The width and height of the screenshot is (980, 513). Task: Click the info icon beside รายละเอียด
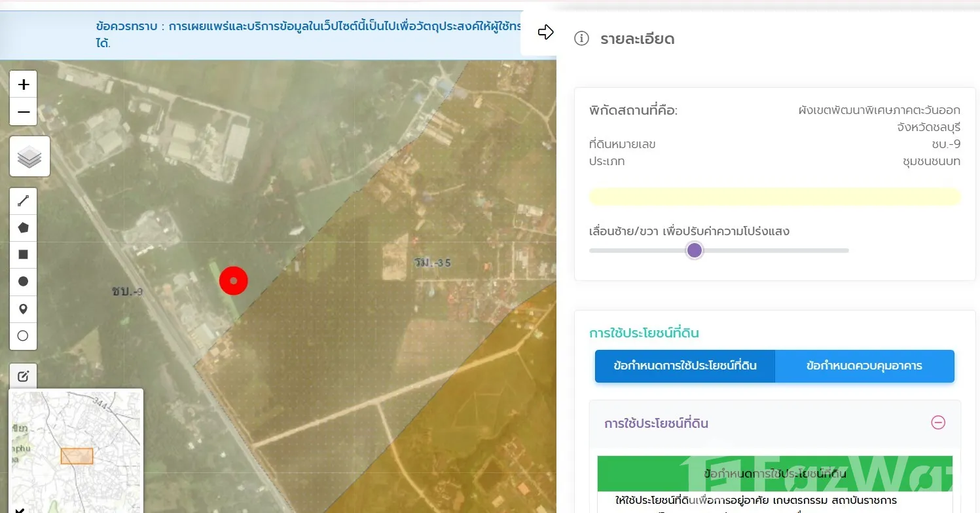581,39
